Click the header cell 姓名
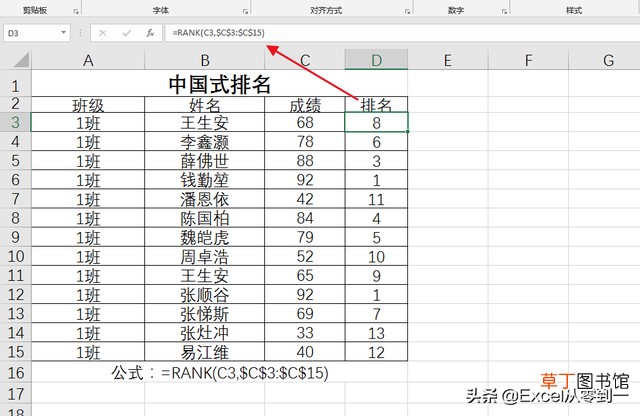This screenshot has height=416, width=640. [x=204, y=105]
